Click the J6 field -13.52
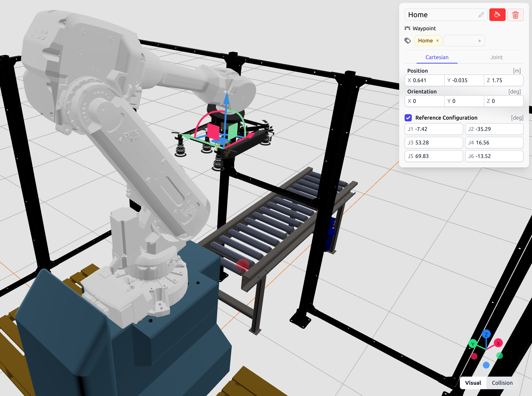The image size is (532, 396). [494, 156]
